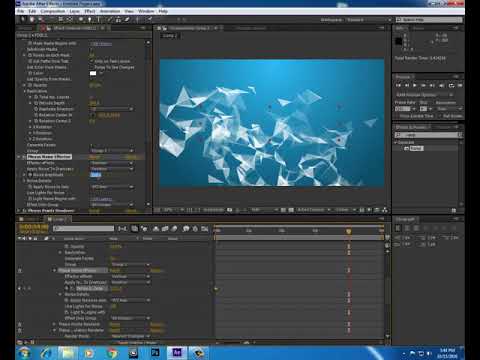Align paragraph text left
480x360 pixels.
398,228
